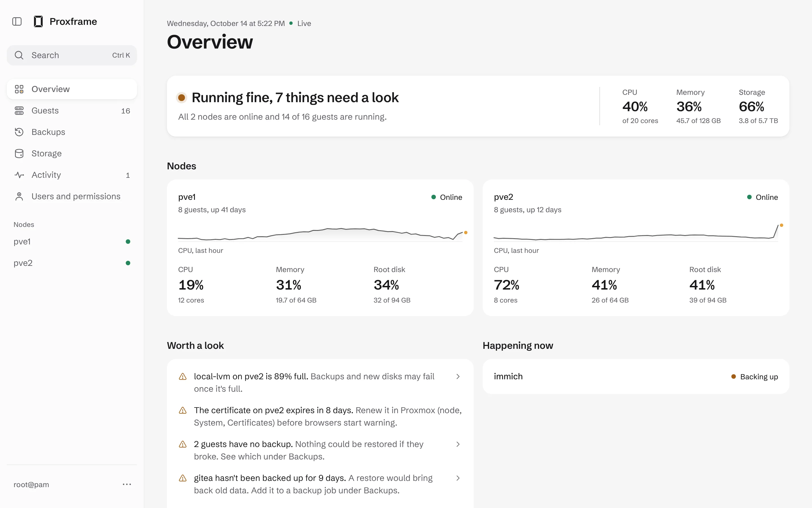
Task: Click the green status dot for pve2 in sidebar
Action: tap(128, 263)
